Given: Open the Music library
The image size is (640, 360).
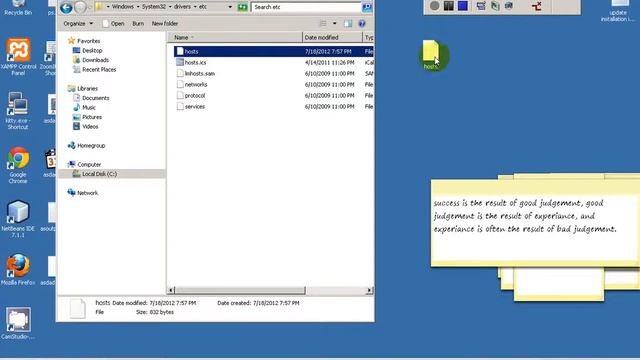Looking at the screenshot, I should pos(84,108).
